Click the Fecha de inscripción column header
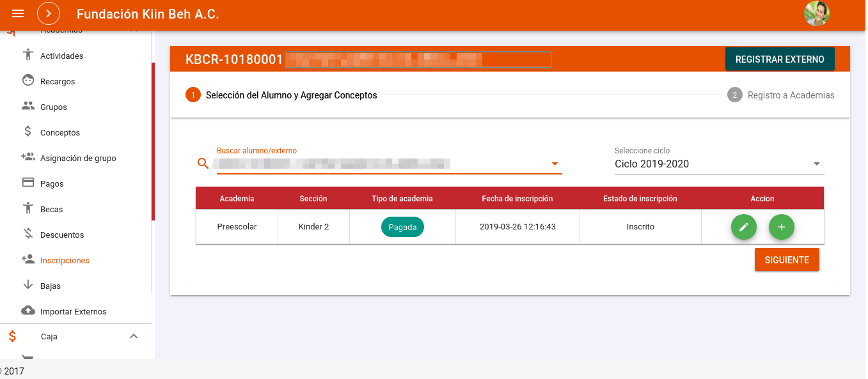 click(x=517, y=199)
